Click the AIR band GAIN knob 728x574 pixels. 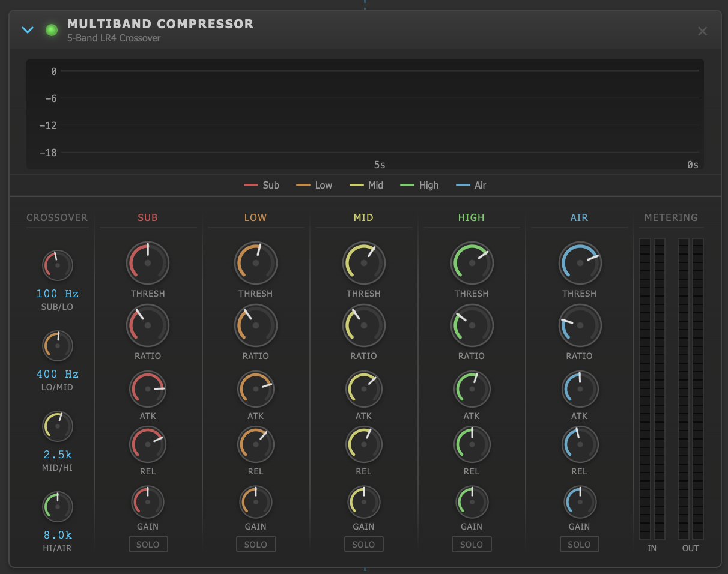pos(580,502)
